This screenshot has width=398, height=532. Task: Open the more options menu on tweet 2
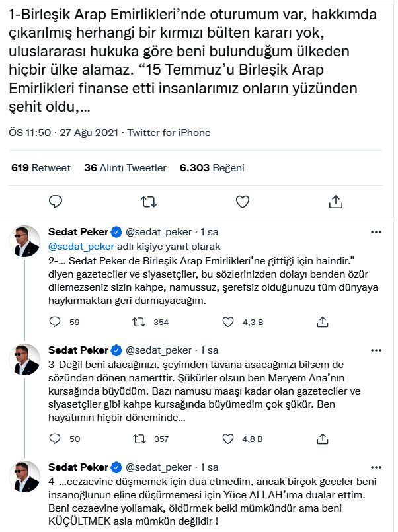(376, 231)
